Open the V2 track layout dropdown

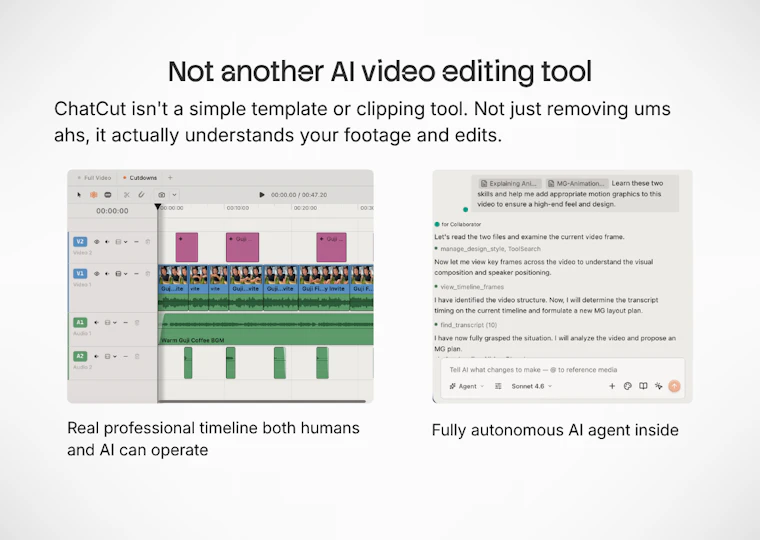[121, 241]
